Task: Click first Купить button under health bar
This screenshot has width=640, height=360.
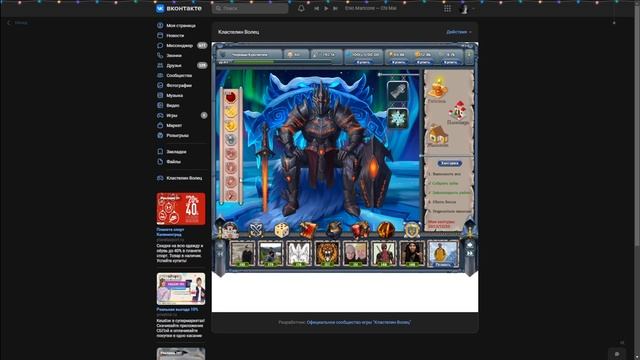Action: pos(363,62)
